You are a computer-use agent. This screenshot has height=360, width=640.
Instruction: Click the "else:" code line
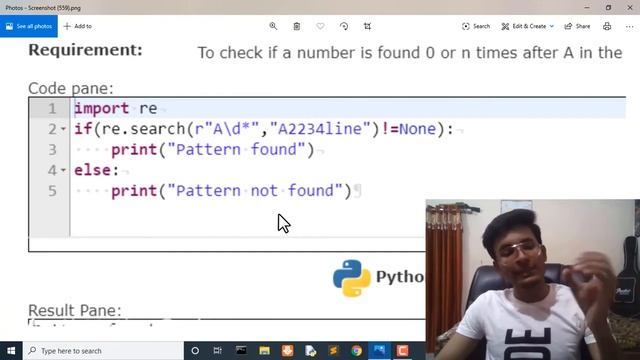coord(96,170)
